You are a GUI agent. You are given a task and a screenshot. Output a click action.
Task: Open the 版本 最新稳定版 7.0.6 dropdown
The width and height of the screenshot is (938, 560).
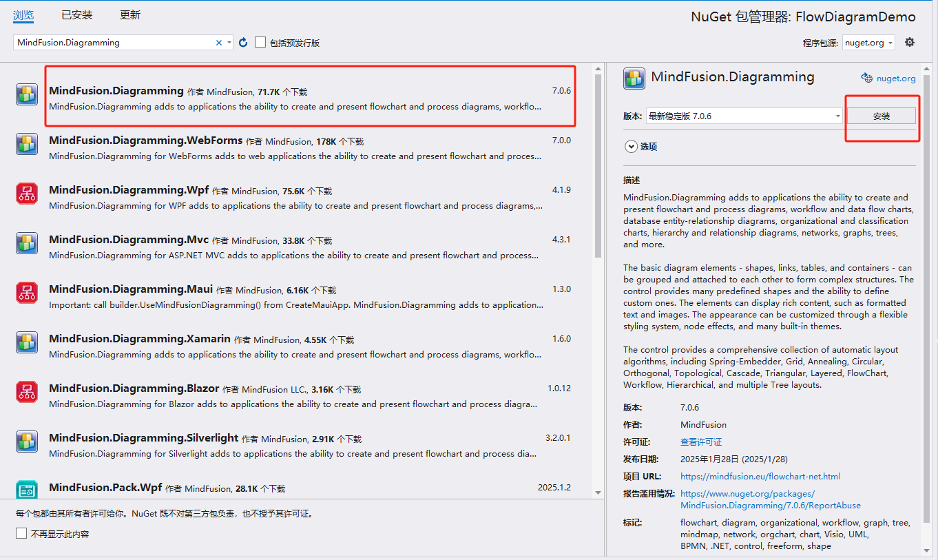(x=744, y=116)
